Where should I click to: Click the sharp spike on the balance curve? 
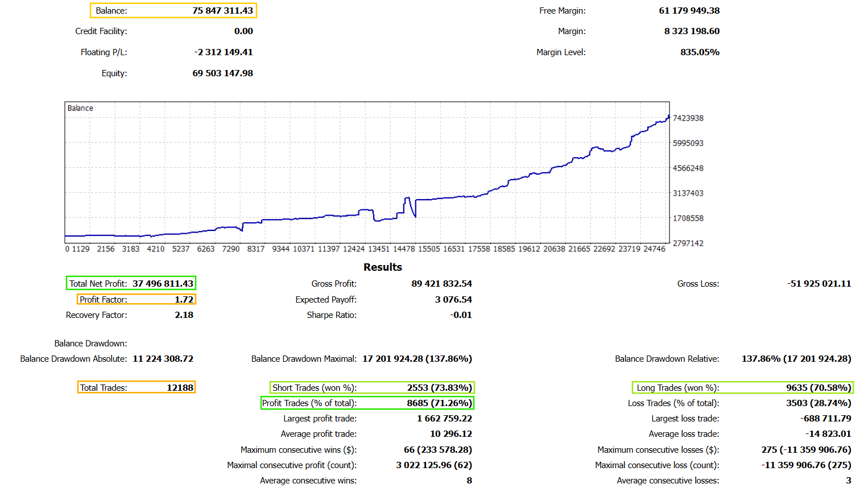pyautogui.click(x=407, y=199)
